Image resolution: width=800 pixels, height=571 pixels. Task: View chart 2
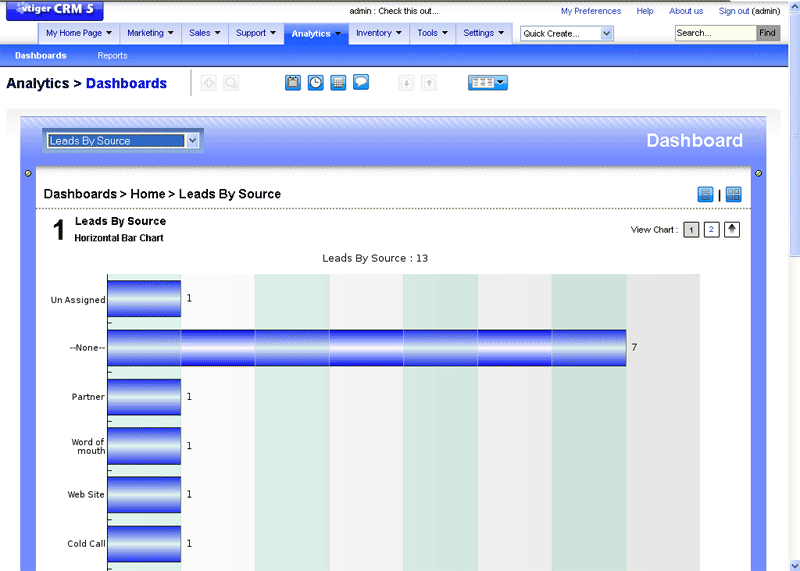coord(711,230)
